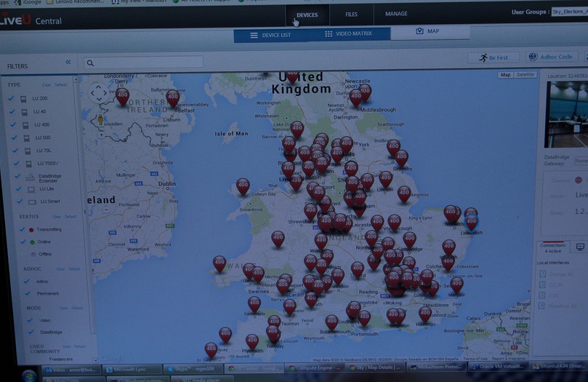Select the 400 marker near Plymouth
Viewport: 588px width, 382px height.
coord(252,343)
